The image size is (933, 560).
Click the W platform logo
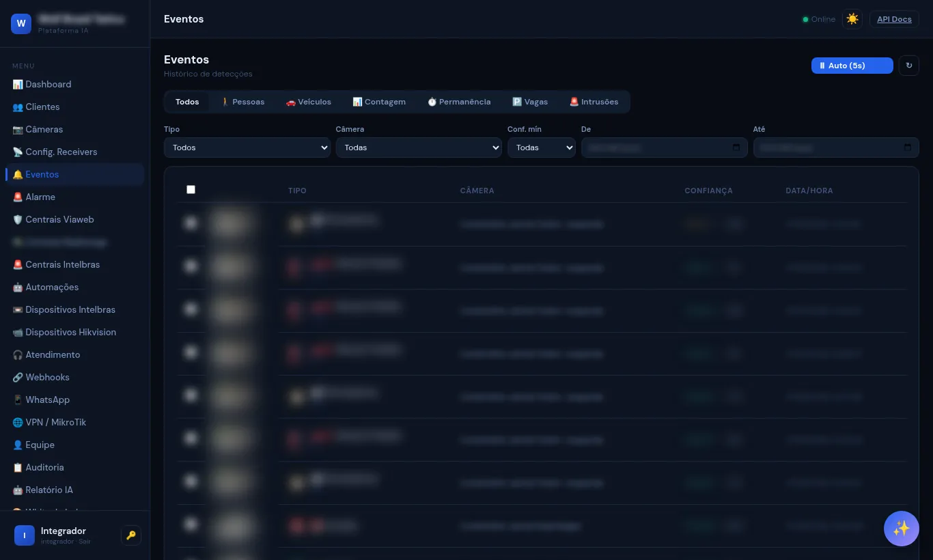[x=21, y=23]
